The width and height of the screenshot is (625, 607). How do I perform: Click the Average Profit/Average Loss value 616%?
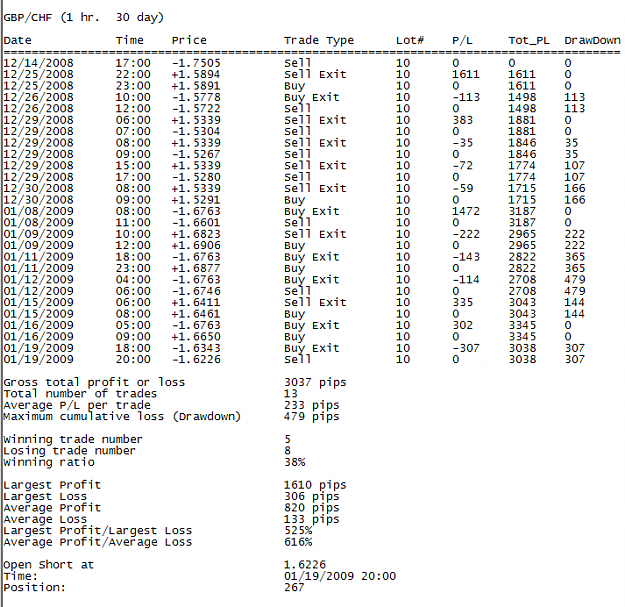tap(298, 542)
